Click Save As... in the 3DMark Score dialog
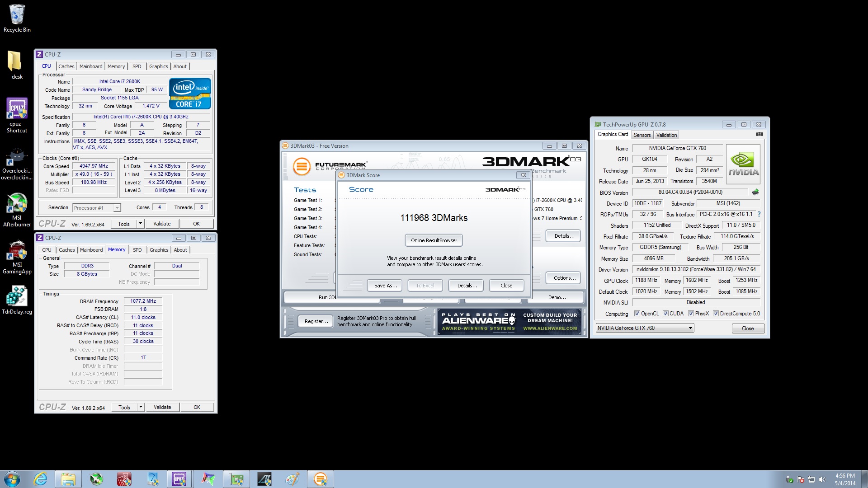868x488 pixels. (386, 286)
